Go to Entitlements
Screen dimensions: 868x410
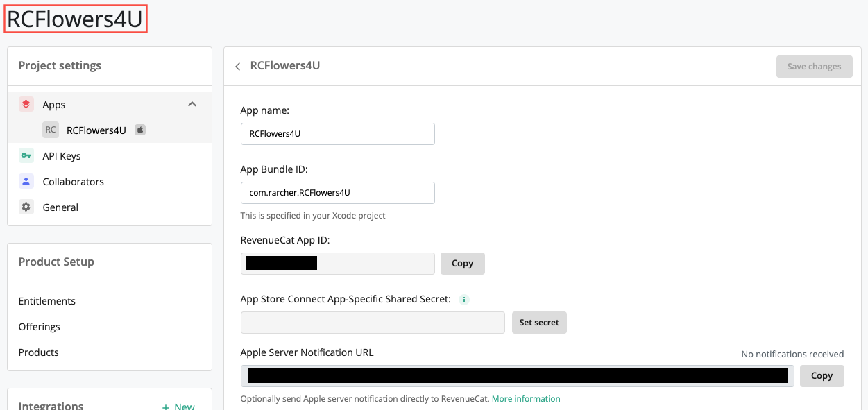[47, 301]
